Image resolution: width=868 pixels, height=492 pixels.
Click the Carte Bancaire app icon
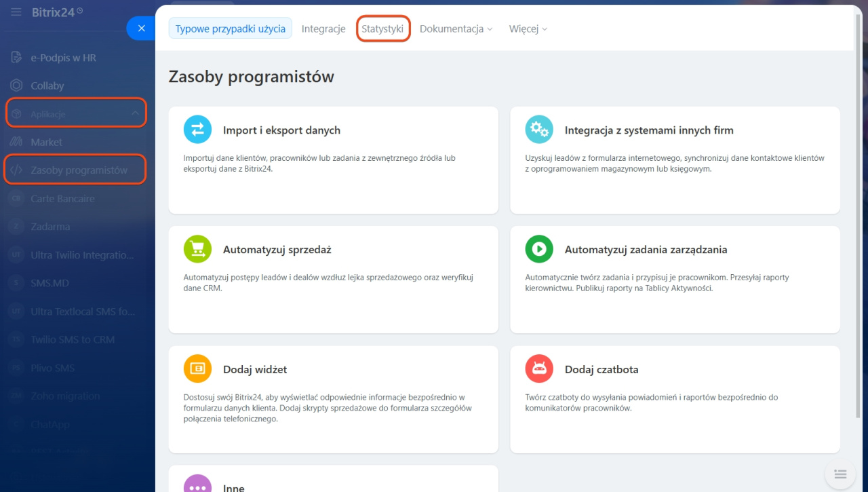[17, 199]
